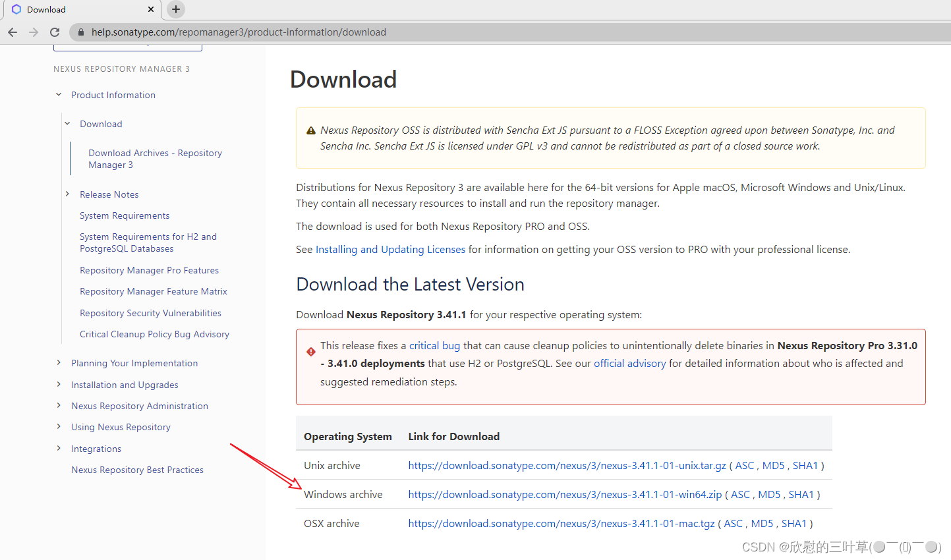The image size is (951, 560).
Task: Click the red critical alert icon
Action: coord(311,352)
